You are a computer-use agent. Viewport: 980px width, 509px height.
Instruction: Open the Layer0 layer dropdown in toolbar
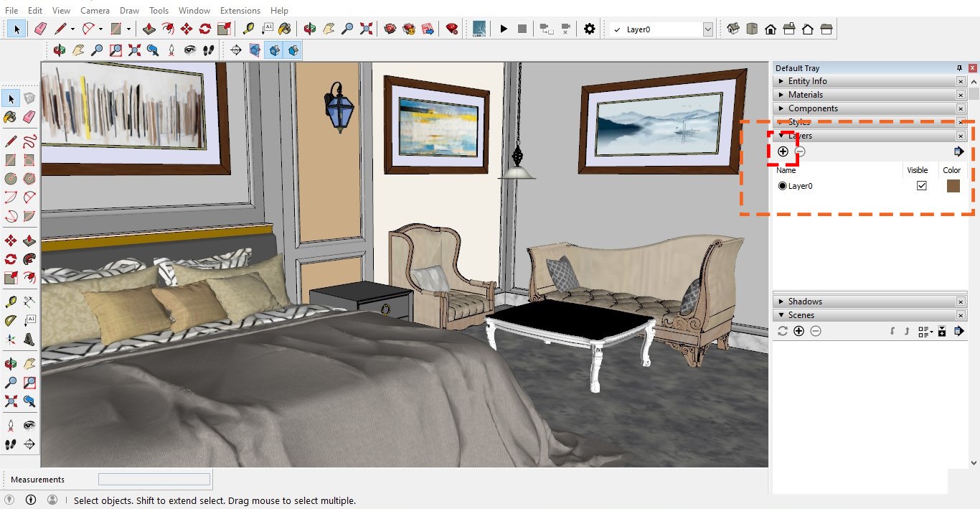click(x=708, y=29)
